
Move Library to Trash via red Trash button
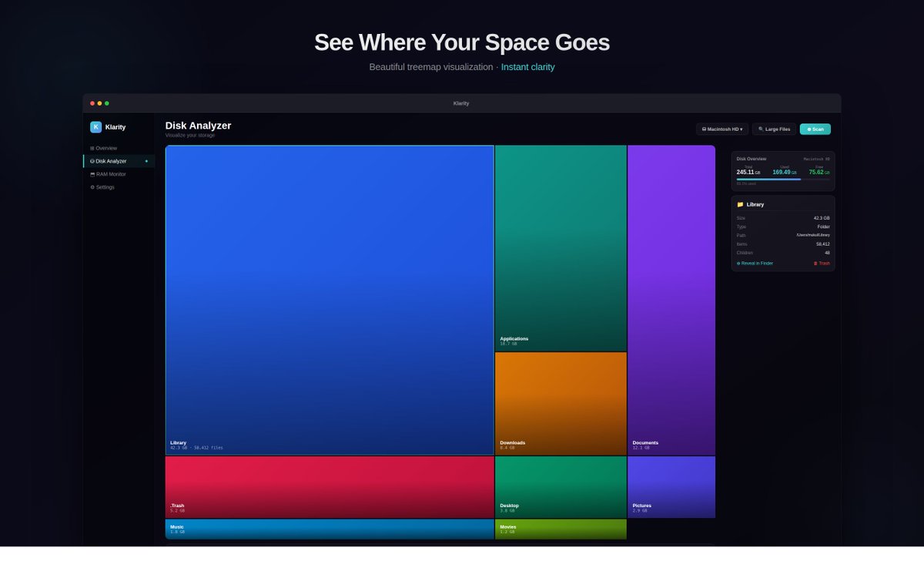coord(822,264)
